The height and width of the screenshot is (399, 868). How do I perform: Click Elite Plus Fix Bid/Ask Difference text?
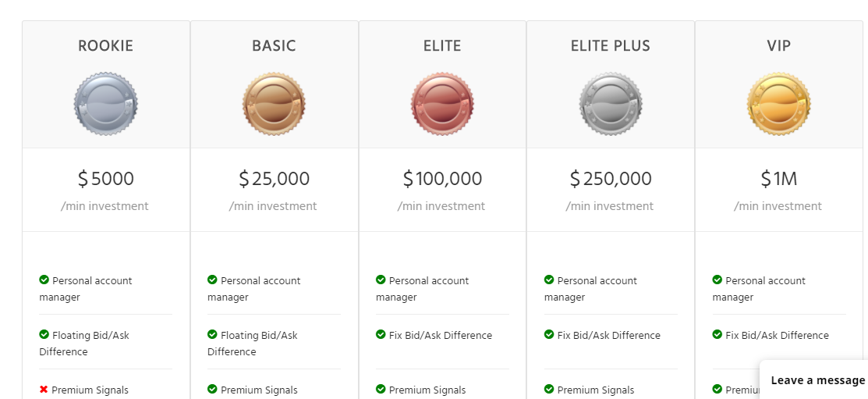pos(609,335)
